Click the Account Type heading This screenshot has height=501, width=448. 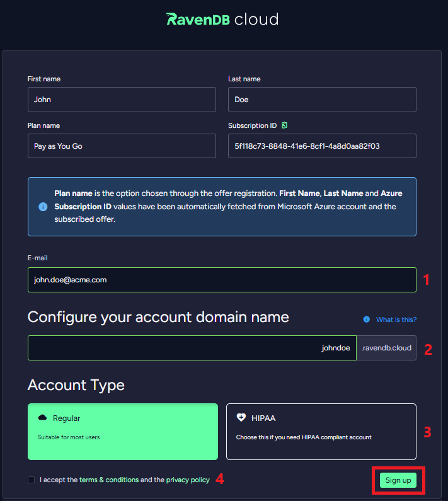click(x=76, y=385)
